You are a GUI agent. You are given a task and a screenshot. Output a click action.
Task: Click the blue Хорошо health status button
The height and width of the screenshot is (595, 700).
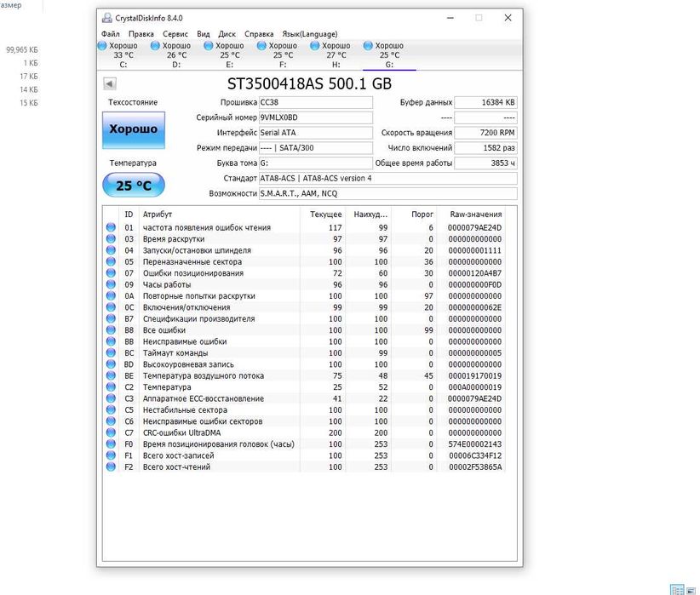coord(134,130)
